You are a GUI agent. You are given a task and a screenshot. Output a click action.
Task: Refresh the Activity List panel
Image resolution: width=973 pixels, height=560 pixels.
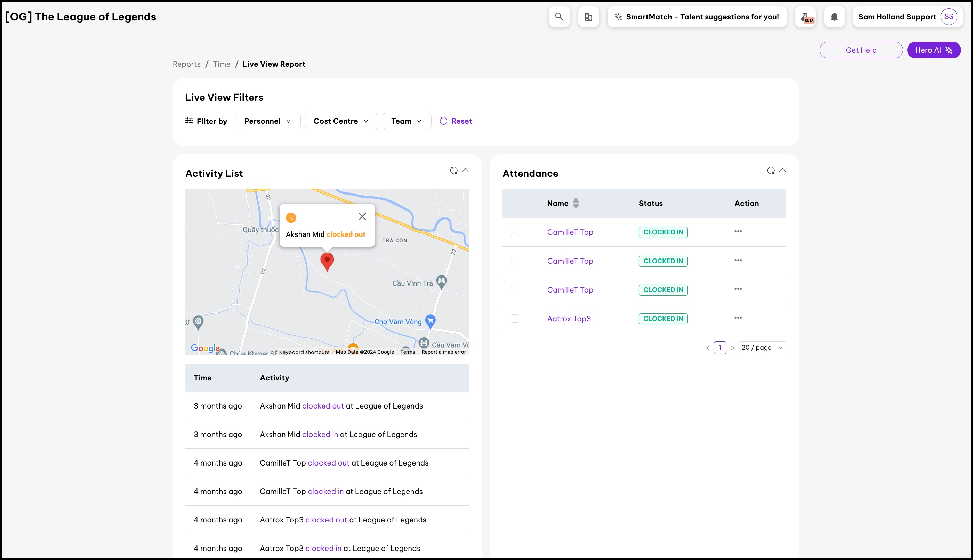point(454,170)
